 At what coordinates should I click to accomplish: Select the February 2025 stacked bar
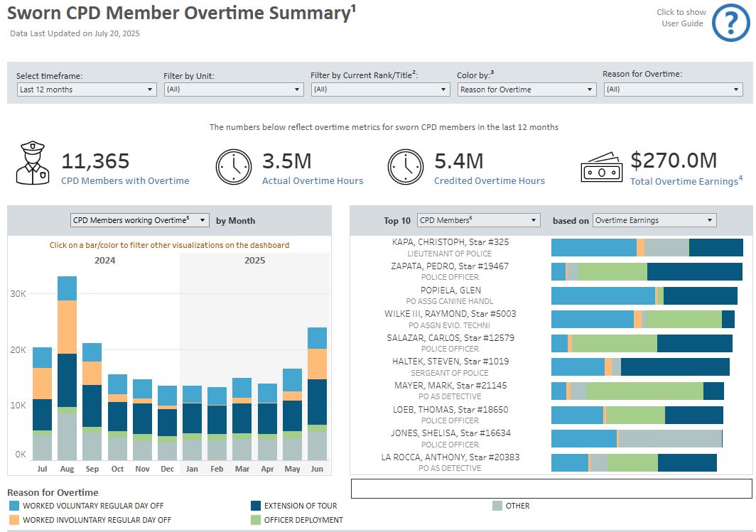click(x=217, y=423)
